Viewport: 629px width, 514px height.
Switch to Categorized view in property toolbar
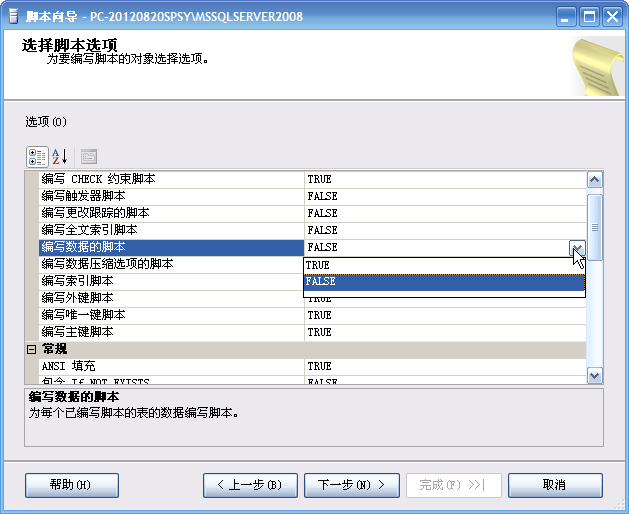click(x=37, y=157)
